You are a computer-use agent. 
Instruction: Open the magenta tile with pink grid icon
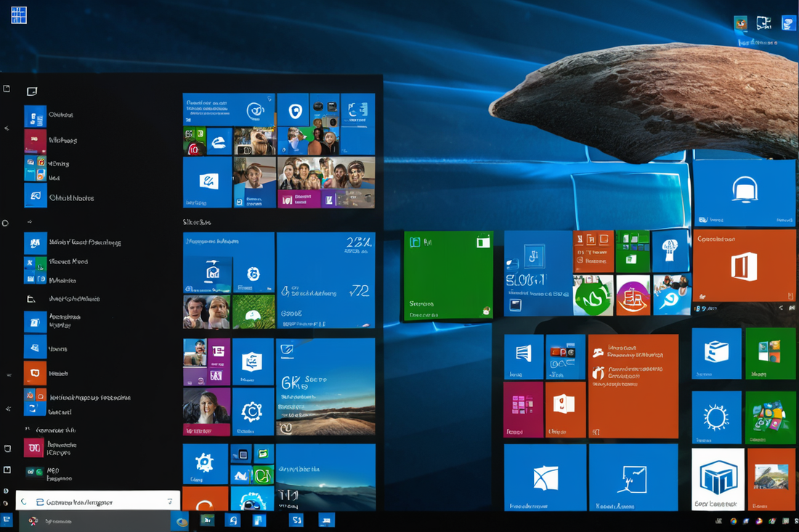pyautogui.click(x=523, y=410)
